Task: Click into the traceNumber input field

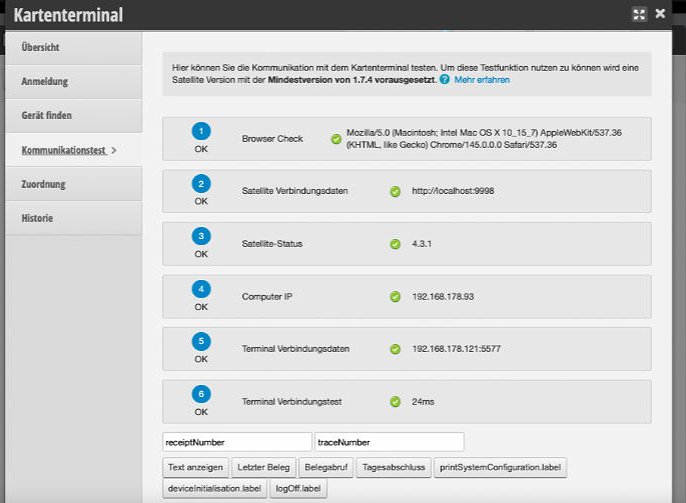Action: (x=388, y=441)
